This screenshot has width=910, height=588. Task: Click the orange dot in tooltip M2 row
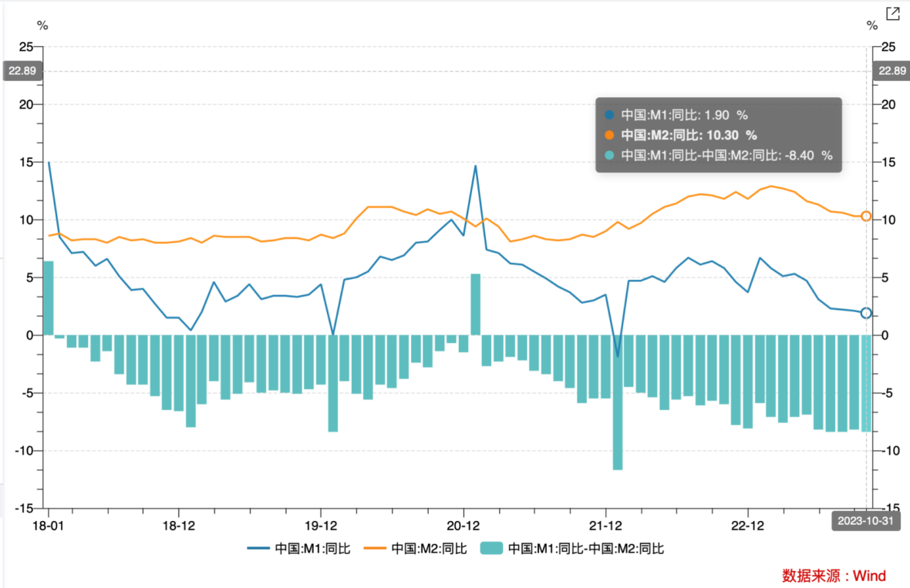tap(610, 135)
